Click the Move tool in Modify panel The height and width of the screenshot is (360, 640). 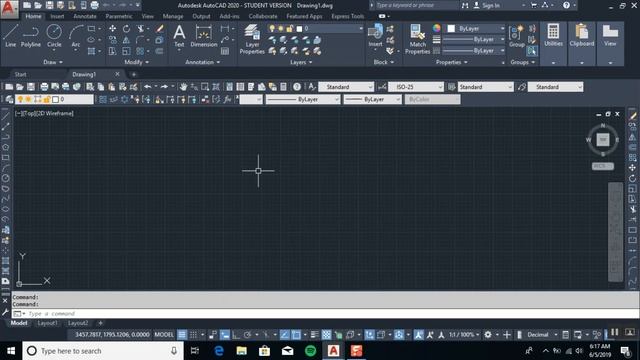click(x=112, y=29)
